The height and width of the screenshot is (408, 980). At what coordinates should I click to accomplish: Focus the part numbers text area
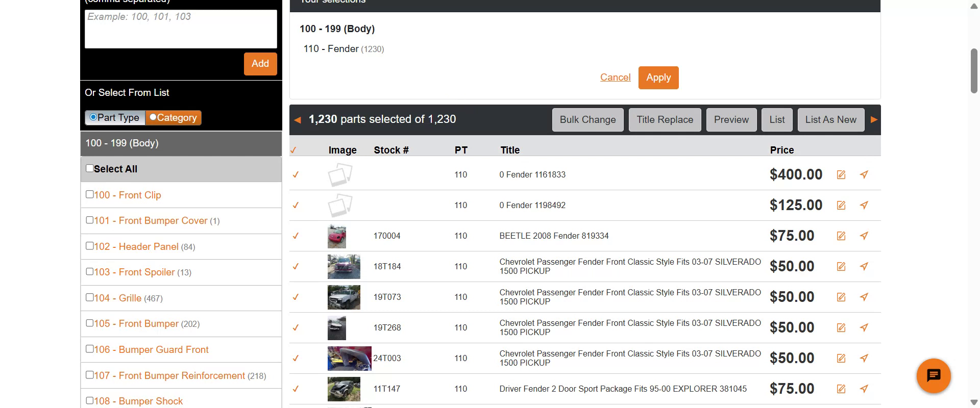[181, 29]
